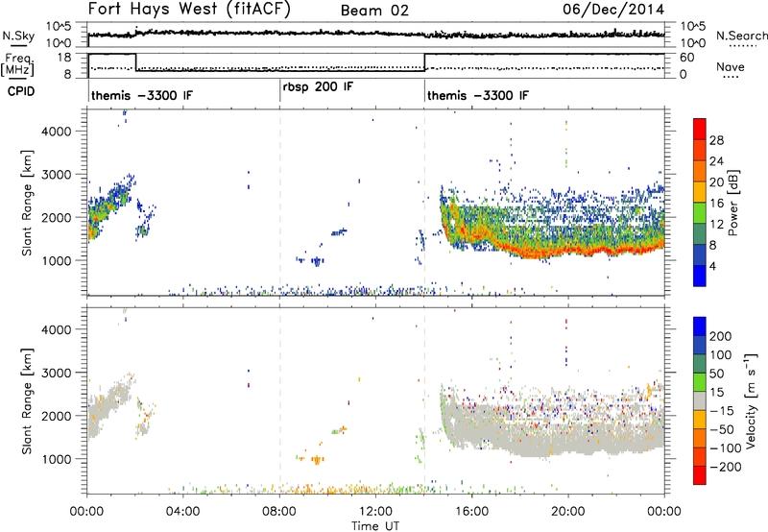
Task: Click the light green segment between 15 and 50 on Velocity colorbar
Action: (700, 382)
